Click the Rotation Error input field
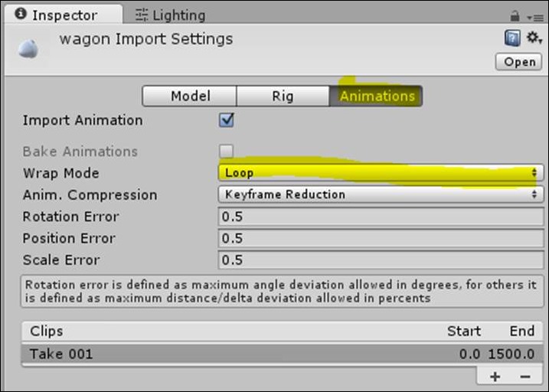Viewport: 549px width, 392px height. click(381, 217)
